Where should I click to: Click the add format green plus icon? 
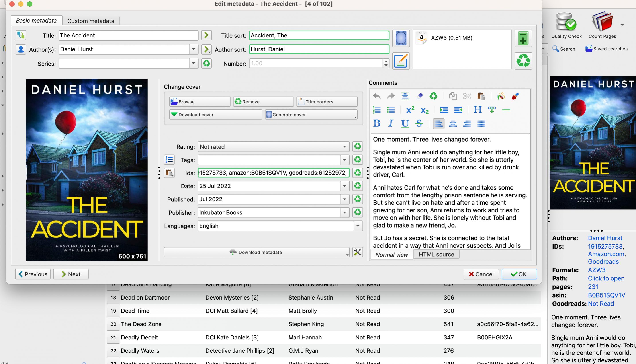[523, 38]
